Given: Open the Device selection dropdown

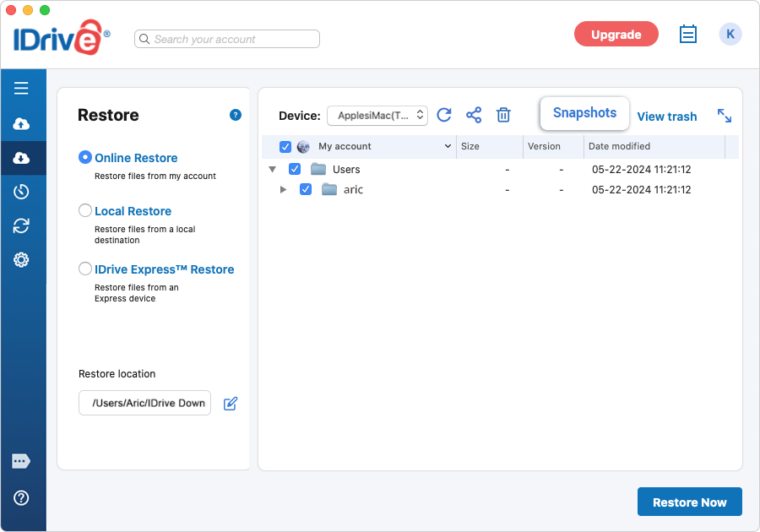Looking at the screenshot, I should point(377,116).
